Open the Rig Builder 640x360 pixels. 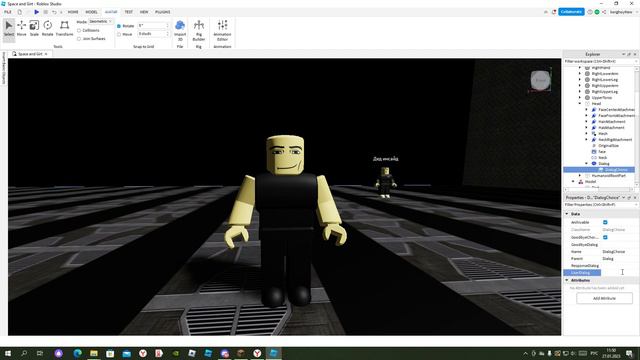pos(199,31)
